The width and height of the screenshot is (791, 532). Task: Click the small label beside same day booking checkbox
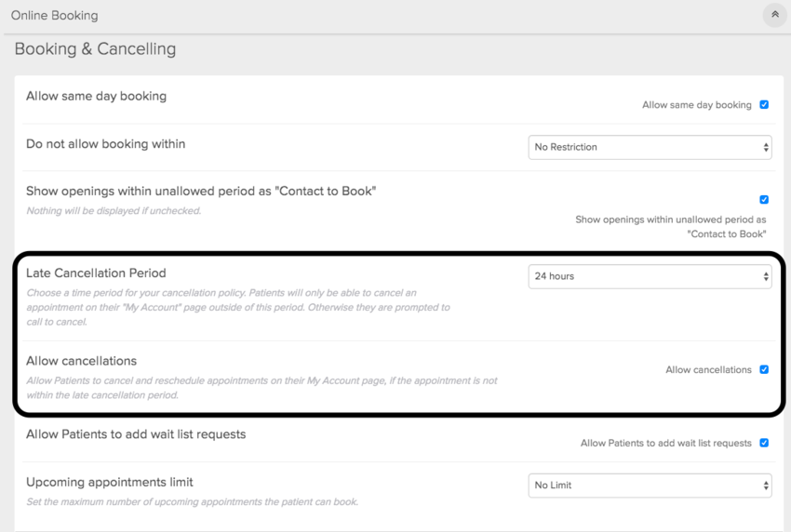tap(696, 105)
